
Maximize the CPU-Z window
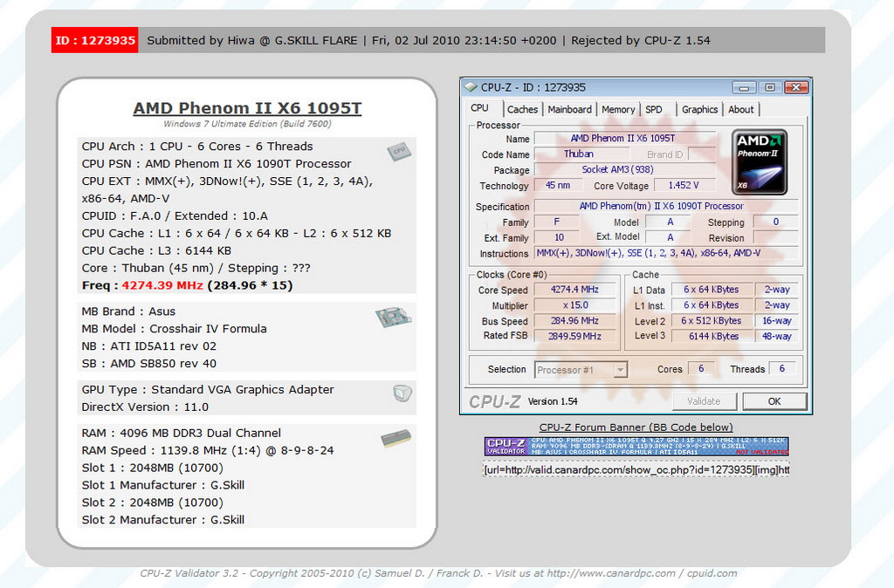(x=770, y=88)
